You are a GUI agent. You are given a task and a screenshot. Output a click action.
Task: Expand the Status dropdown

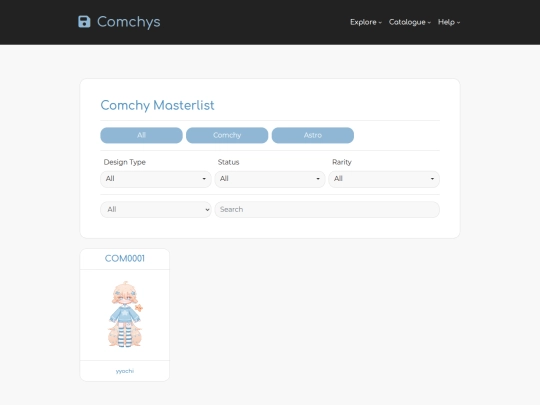tap(270, 179)
